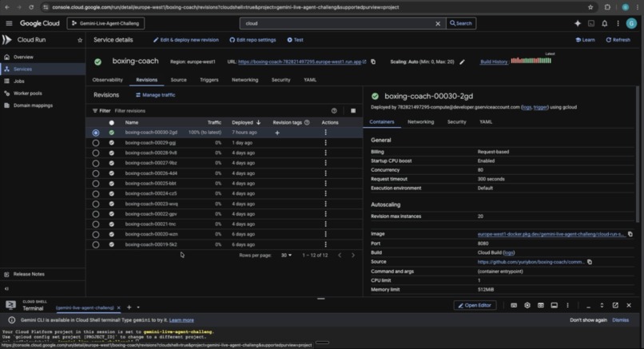Open column display options icon
This screenshot has height=349, width=644.
click(353, 111)
